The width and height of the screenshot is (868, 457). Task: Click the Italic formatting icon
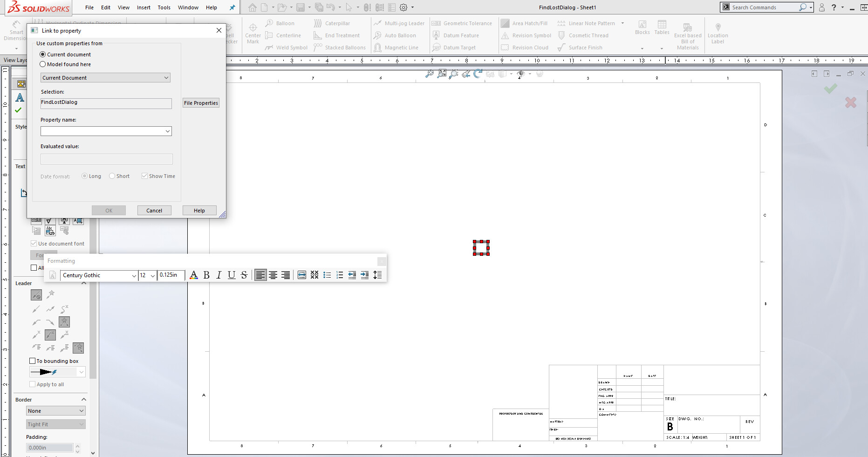[x=219, y=275]
